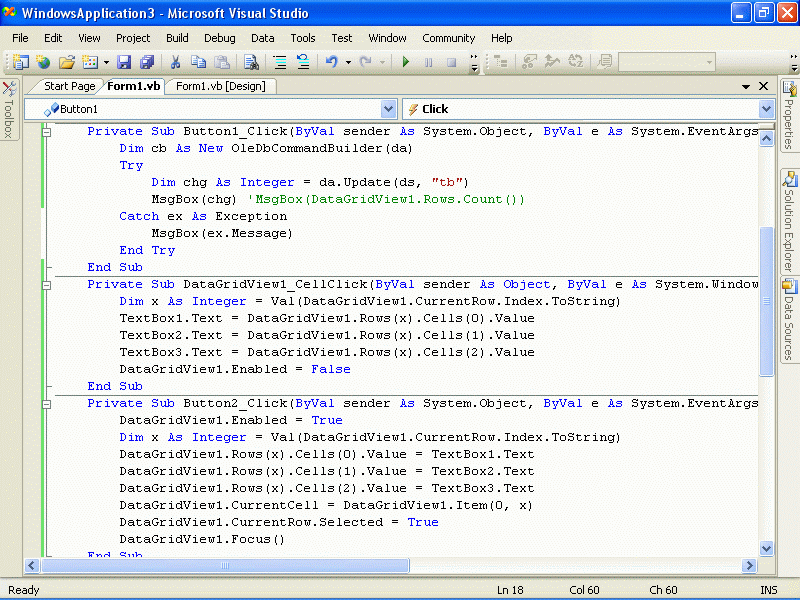Open the Toolbox side panel
Screen dimensions: 800x600
pos(9,109)
